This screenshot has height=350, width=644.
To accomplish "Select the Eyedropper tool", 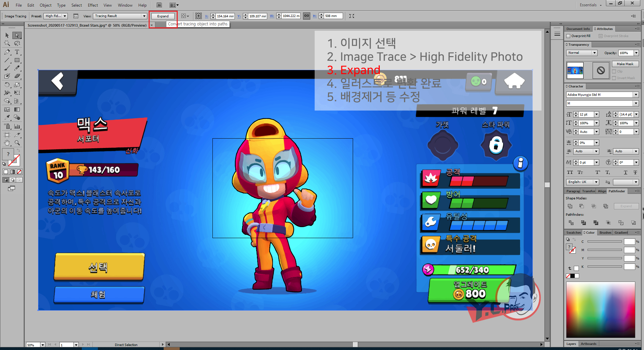I will click(x=7, y=118).
